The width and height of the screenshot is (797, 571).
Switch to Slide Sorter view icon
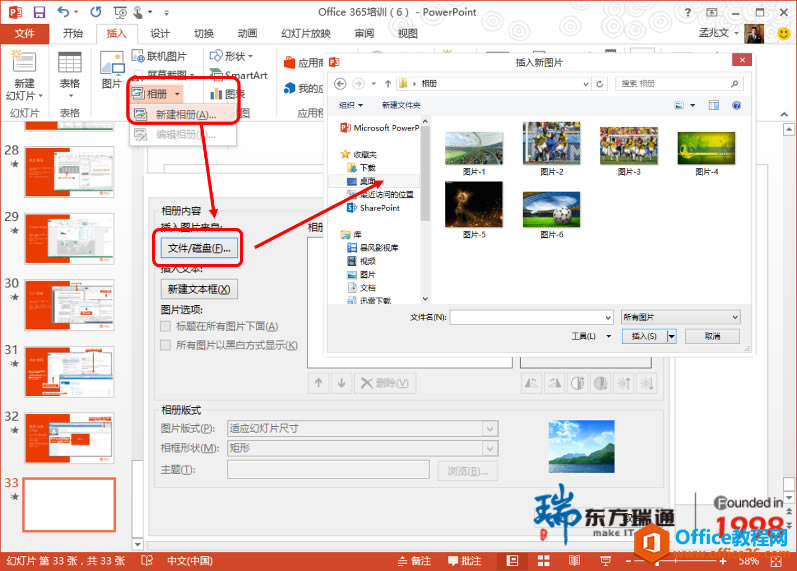[543, 561]
